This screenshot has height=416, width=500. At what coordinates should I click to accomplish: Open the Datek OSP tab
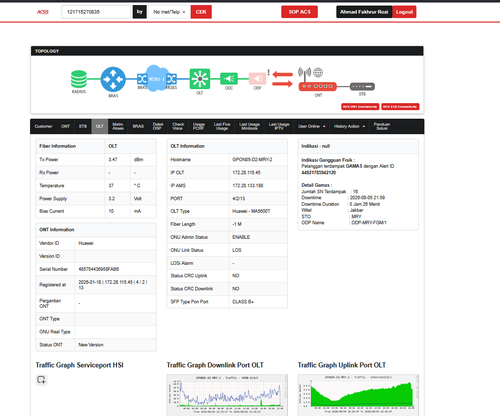tap(158, 126)
